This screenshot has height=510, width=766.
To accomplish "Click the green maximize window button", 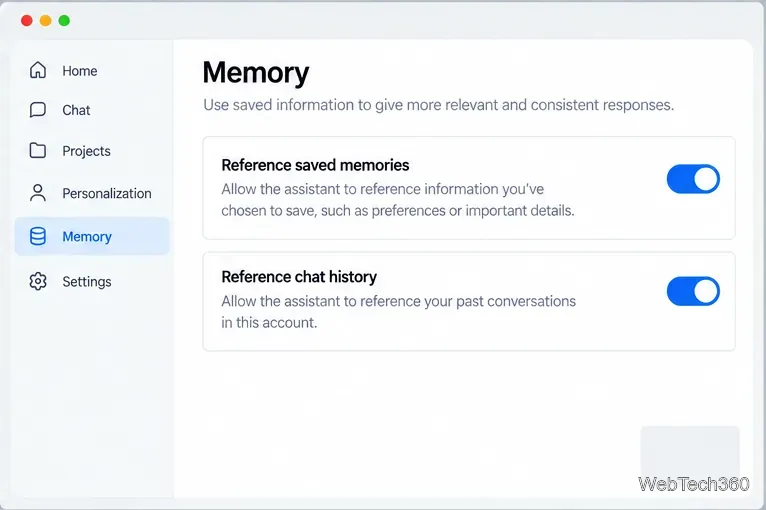I will pyautogui.click(x=64, y=21).
